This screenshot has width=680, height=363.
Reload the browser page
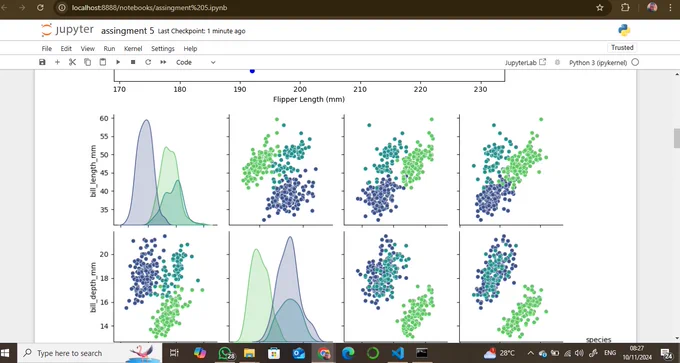click(40, 8)
